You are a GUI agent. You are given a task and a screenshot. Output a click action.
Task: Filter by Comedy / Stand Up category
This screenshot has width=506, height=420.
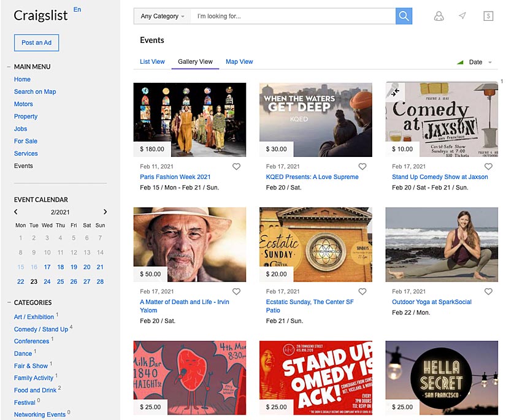41,329
